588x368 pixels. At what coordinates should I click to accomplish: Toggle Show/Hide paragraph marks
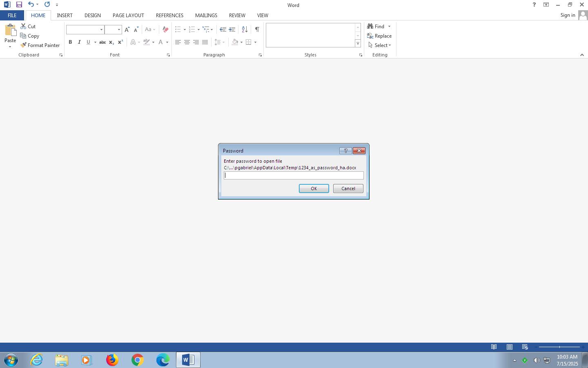(x=257, y=29)
